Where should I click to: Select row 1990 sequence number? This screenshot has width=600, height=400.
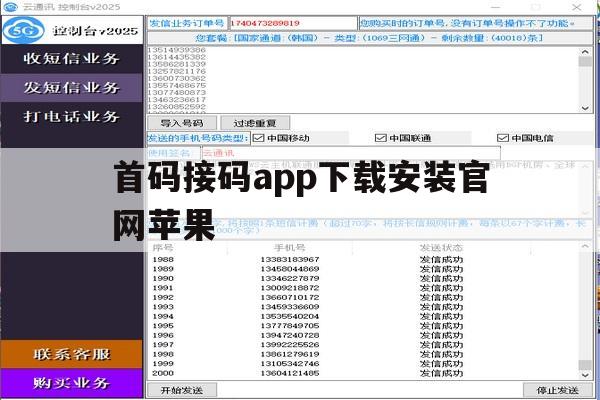[x=163, y=278]
